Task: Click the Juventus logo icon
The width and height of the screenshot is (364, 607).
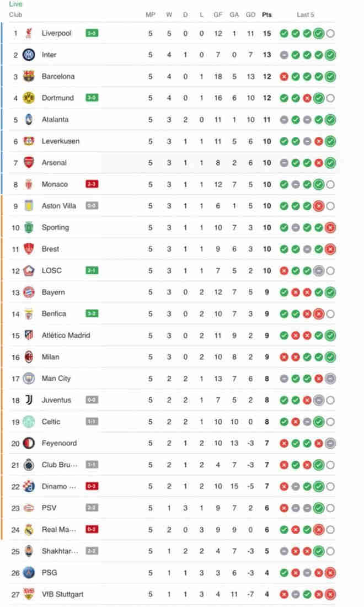Action: pos(29,400)
